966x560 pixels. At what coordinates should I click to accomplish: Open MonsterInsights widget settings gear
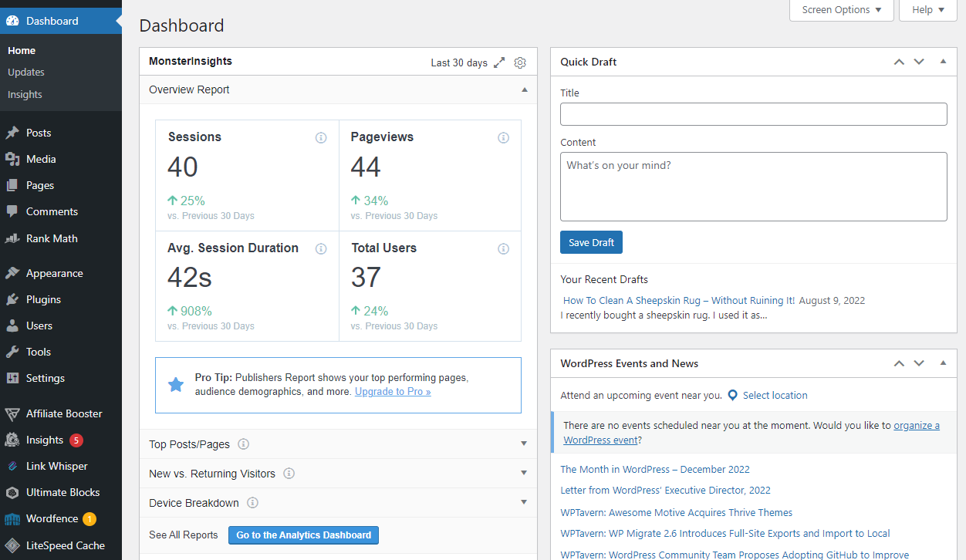coord(520,62)
